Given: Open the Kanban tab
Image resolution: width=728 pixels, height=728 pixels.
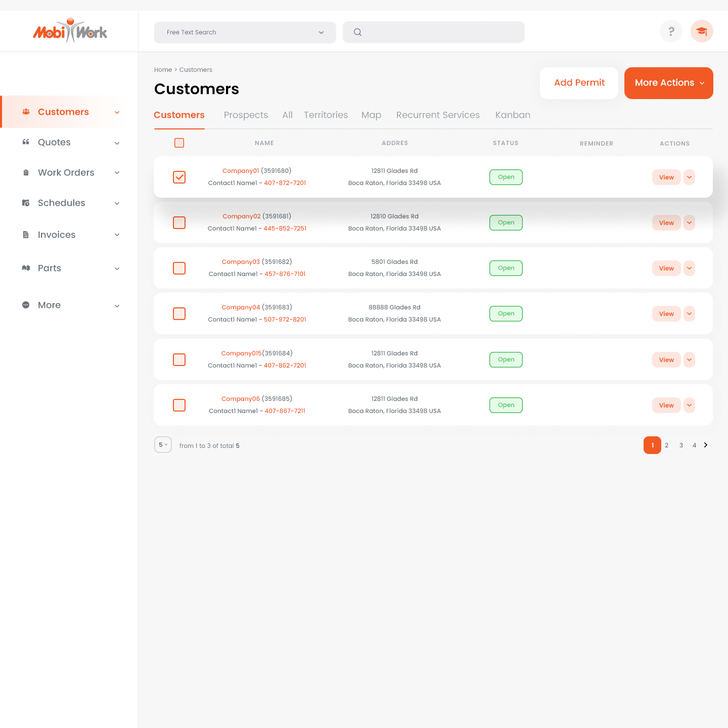Looking at the screenshot, I should click(513, 115).
